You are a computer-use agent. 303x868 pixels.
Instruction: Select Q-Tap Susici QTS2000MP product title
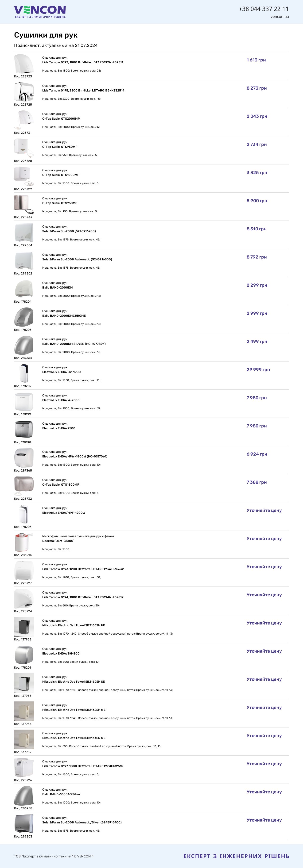61,119
